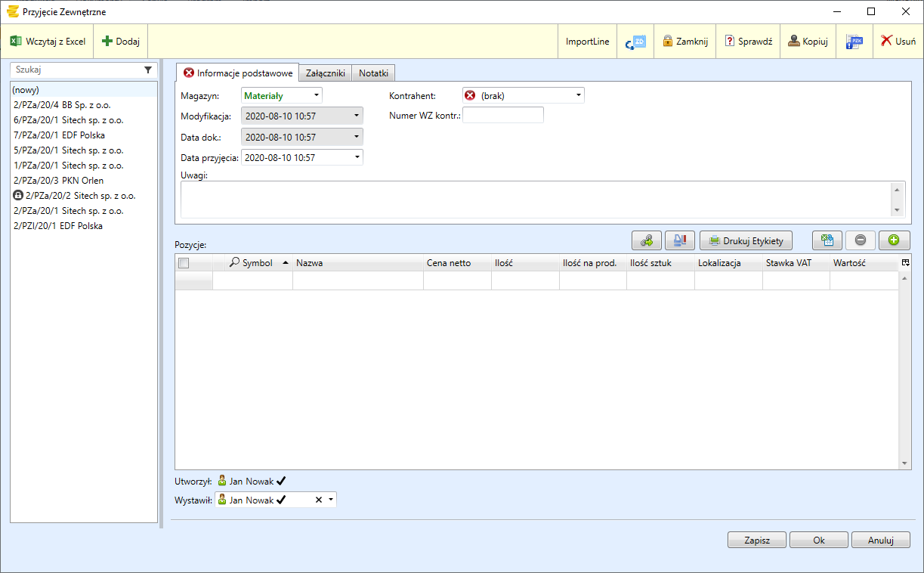Click the ZD document refresh icon
This screenshot has height=573, width=924.
click(x=635, y=42)
